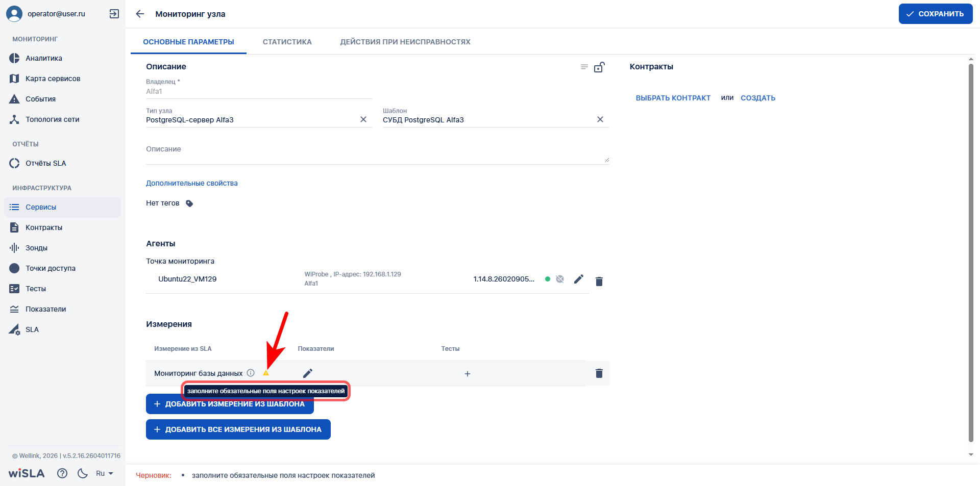Select Сервисы in the sidebar
Screen dimensions: 980x486
[x=63, y=207]
